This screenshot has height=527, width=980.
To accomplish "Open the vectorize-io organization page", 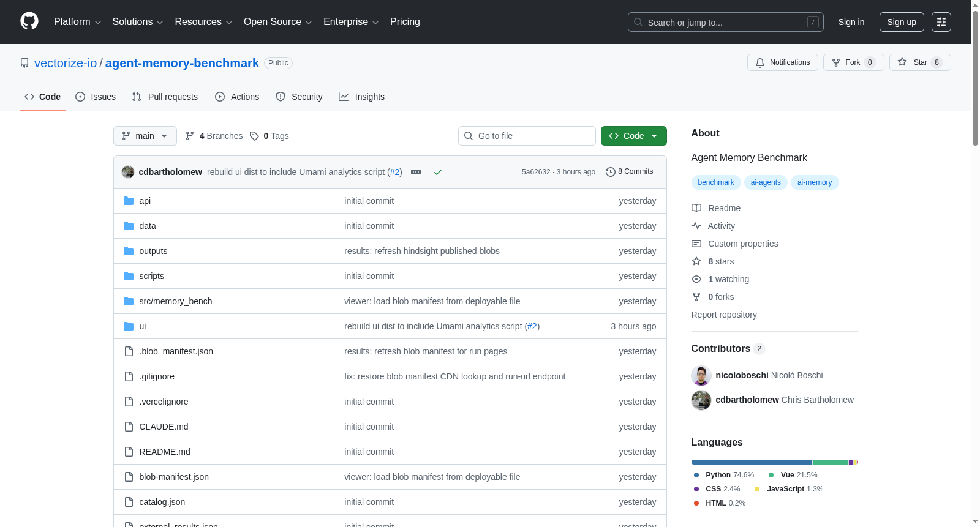I will 66,63.
